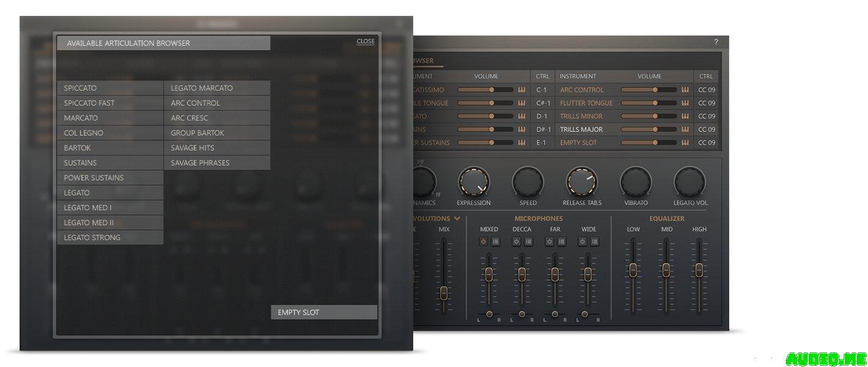Enable the WIDE microphone power button

pyautogui.click(x=582, y=242)
